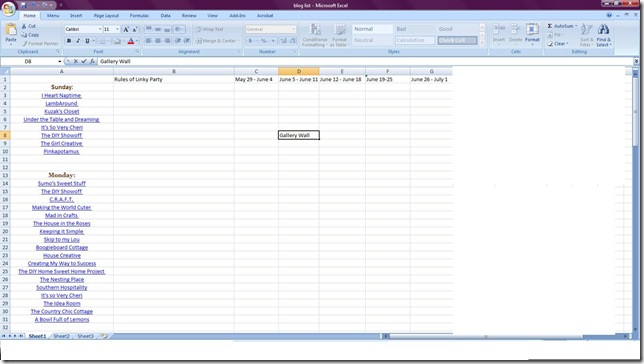Open the Name Box dropdown arrow

60,61
